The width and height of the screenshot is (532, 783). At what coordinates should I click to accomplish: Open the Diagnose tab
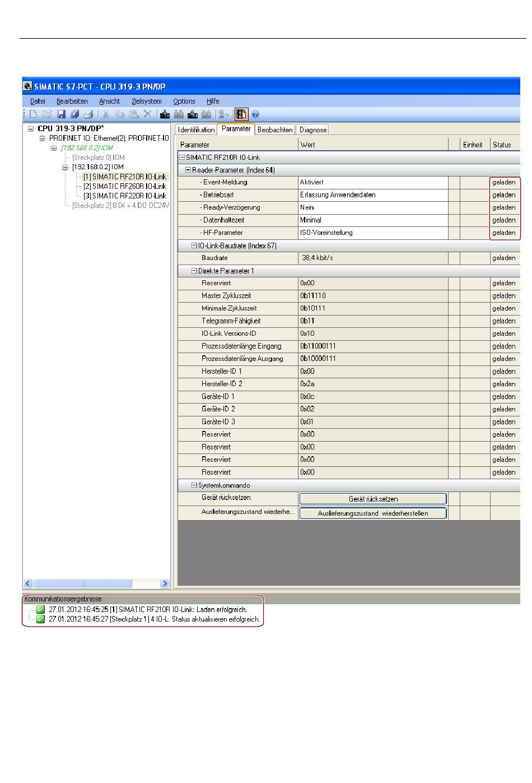click(x=313, y=129)
